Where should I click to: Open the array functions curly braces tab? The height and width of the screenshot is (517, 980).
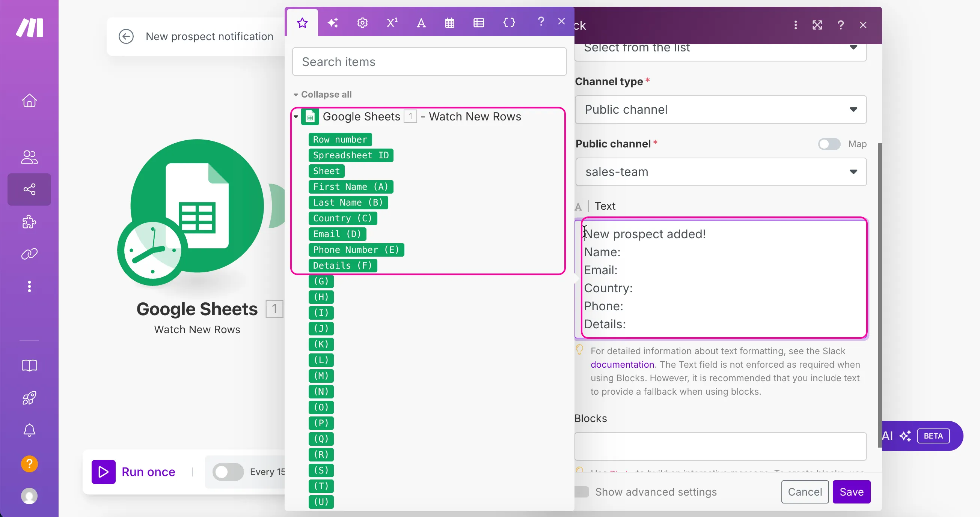tap(509, 23)
